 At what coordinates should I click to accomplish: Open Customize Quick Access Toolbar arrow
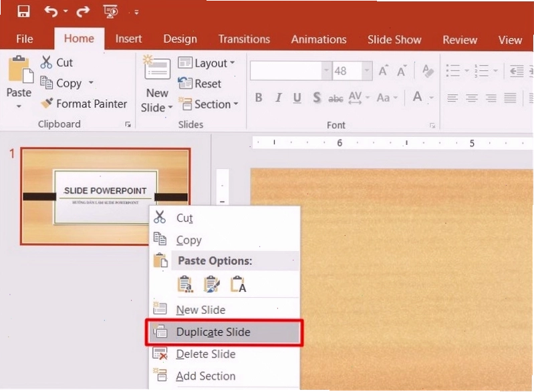[x=136, y=12]
